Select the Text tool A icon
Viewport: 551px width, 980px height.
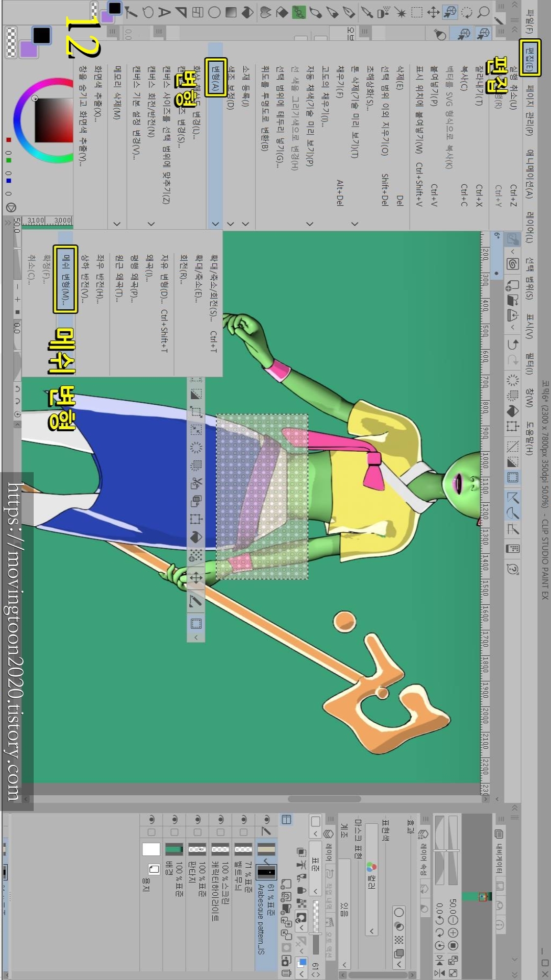[x=164, y=12]
